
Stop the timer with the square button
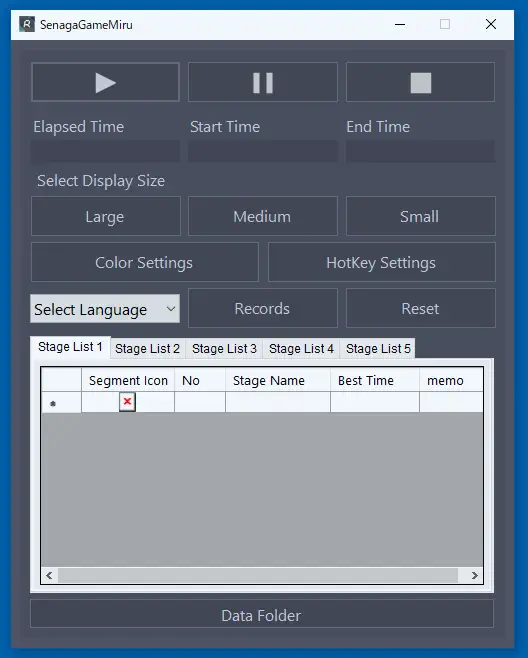(421, 82)
